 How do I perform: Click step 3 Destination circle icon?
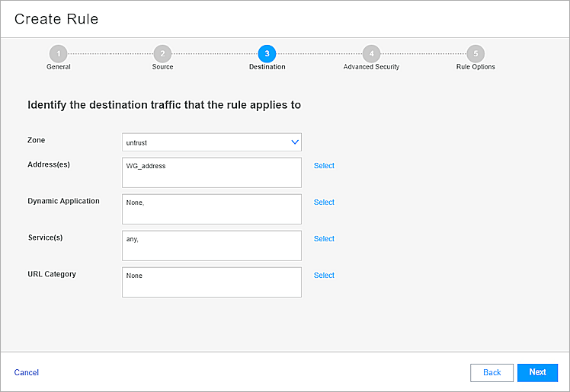[267, 53]
